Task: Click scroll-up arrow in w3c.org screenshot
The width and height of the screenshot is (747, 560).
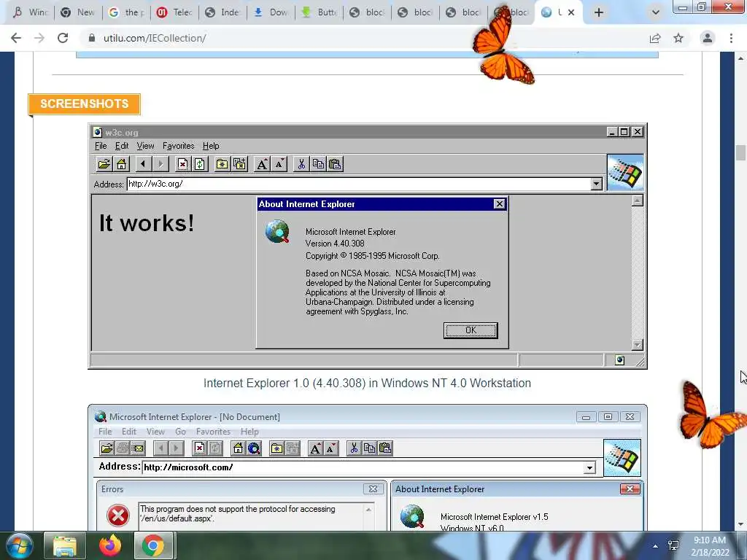Action: coord(638,201)
